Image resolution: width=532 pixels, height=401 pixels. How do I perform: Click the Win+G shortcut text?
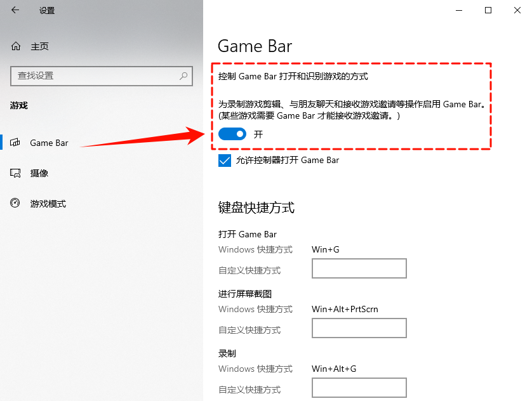pyautogui.click(x=326, y=249)
